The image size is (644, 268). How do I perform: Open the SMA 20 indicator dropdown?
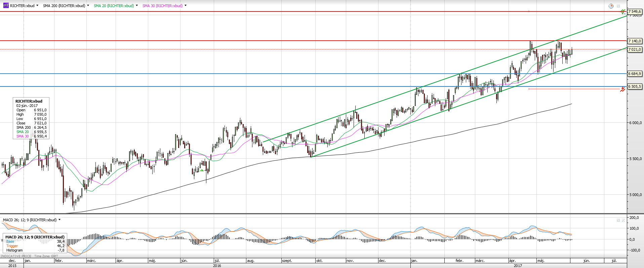pos(137,6)
